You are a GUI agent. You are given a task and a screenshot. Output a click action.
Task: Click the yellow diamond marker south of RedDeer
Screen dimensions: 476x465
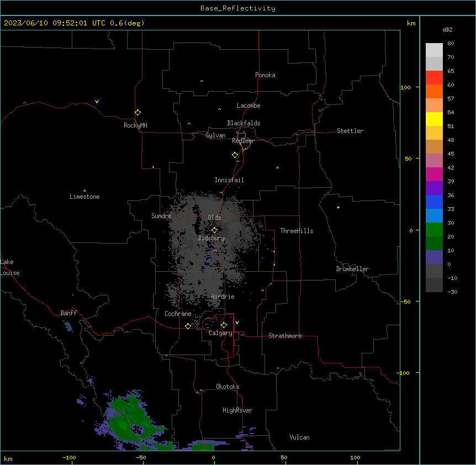coord(235,155)
